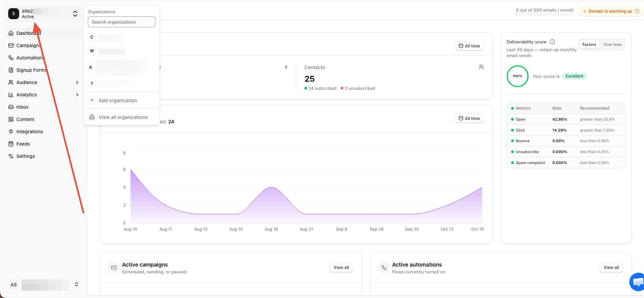Click View all for Active automations
This screenshot has width=644, height=298.
tap(611, 268)
